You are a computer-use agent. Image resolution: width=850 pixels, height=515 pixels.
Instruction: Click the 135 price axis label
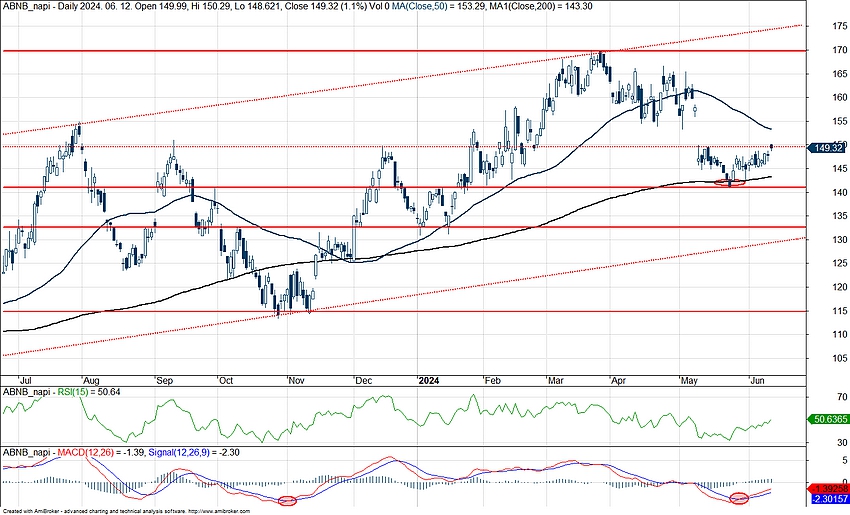[x=840, y=216]
